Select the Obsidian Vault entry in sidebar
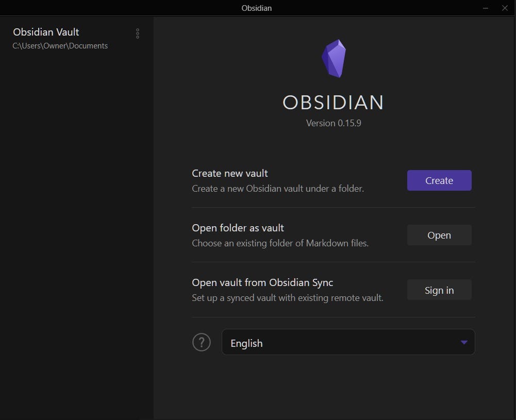The width and height of the screenshot is (516, 420). coord(46,32)
